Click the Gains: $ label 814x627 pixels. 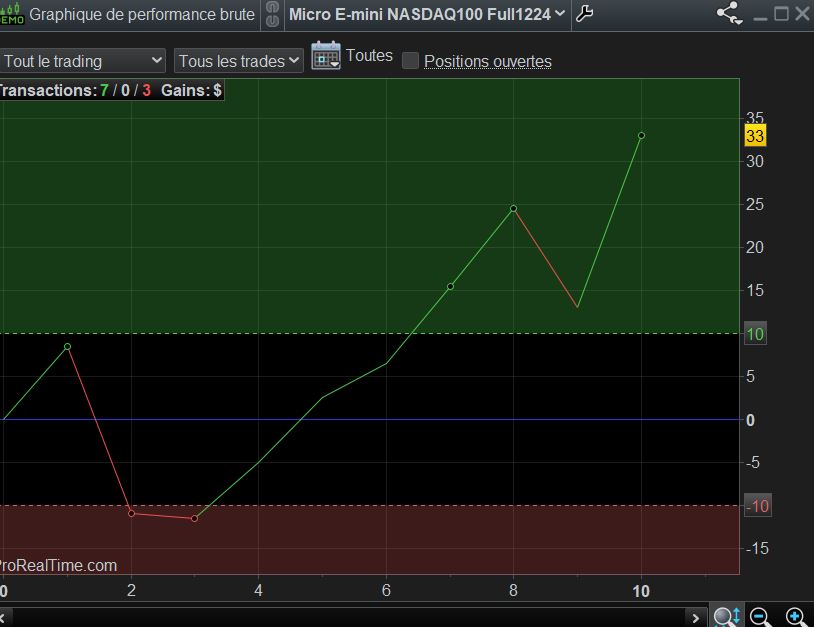(x=191, y=90)
